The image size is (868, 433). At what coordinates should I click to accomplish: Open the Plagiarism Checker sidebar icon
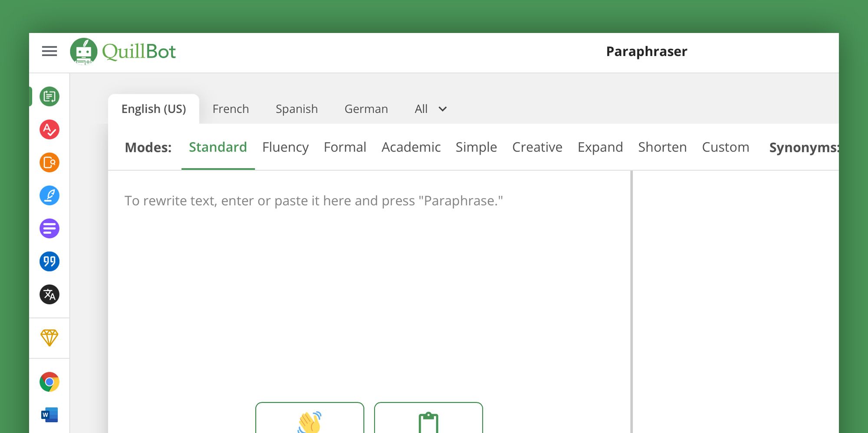tap(49, 162)
